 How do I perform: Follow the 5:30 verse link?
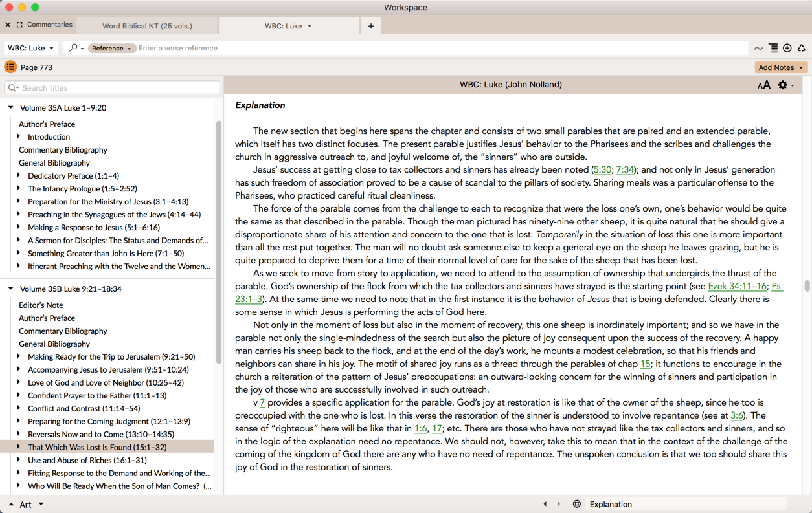pos(602,169)
